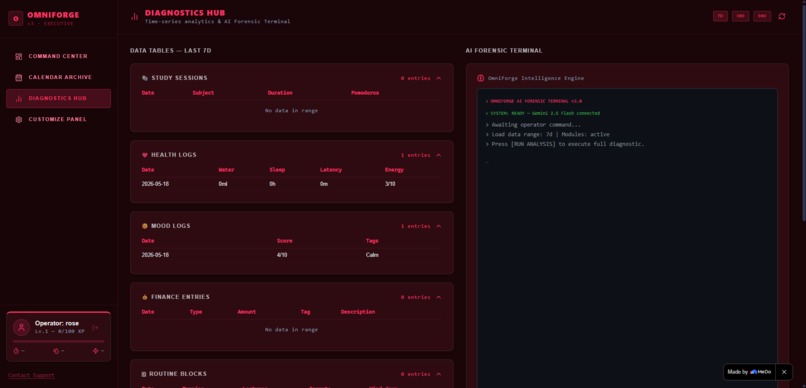The image size is (806, 388).
Task: Click the heart icon on Health Logs
Action: [x=144, y=155]
